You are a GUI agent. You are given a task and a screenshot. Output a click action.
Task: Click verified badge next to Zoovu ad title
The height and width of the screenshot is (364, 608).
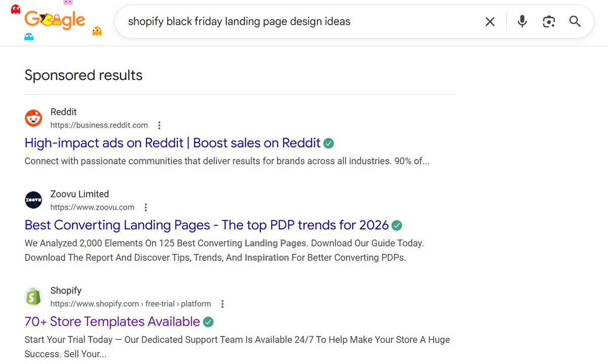coord(397,225)
